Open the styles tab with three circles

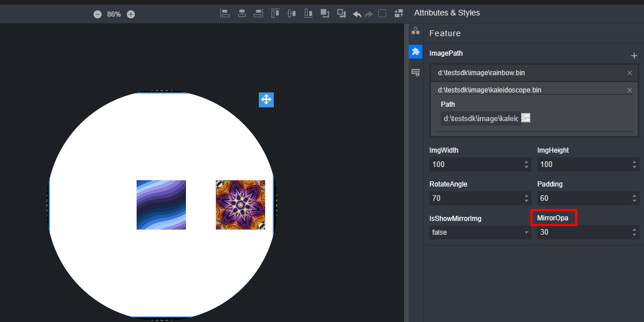(415, 31)
